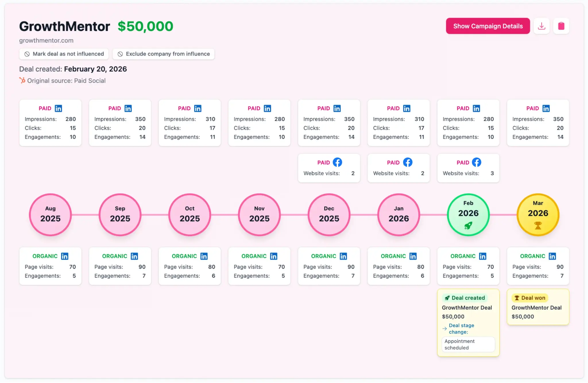Click Engagements 14 in Sep 2025 paid card
The image size is (588, 383).
(120, 137)
